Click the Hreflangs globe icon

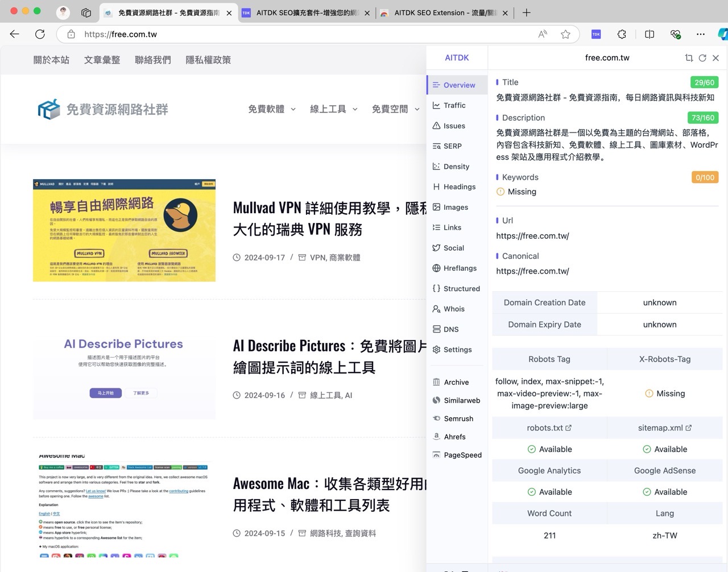click(x=436, y=268)
